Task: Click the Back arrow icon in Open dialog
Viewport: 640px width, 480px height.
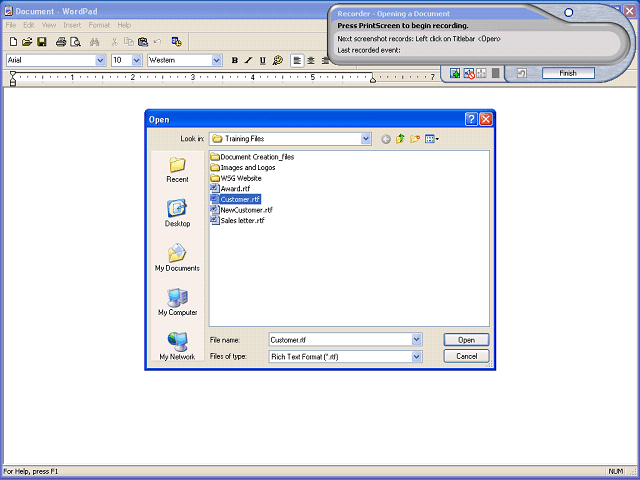Action: tap(386, 139)
